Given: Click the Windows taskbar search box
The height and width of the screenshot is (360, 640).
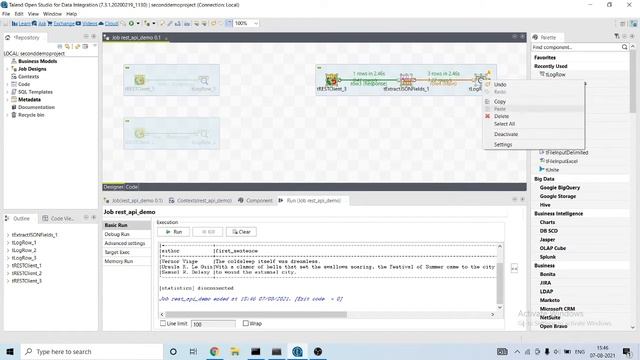Looking at the screenshot, I should point(92,351).
